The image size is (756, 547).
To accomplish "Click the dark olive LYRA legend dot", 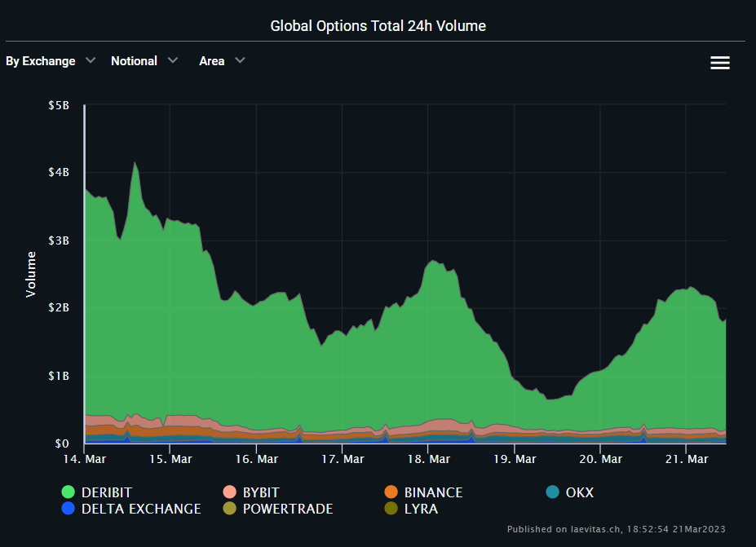I will (391, 509).
